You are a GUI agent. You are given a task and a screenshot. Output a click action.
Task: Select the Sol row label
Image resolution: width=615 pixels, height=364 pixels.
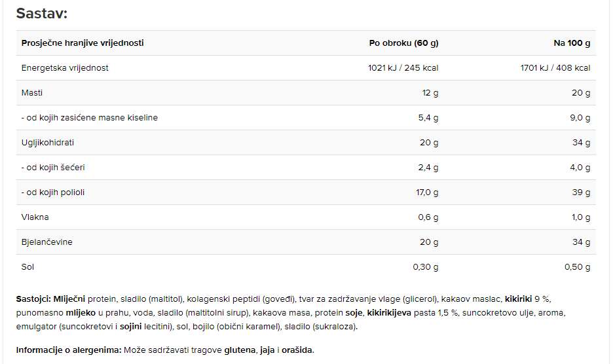click(x=28, y=267)
